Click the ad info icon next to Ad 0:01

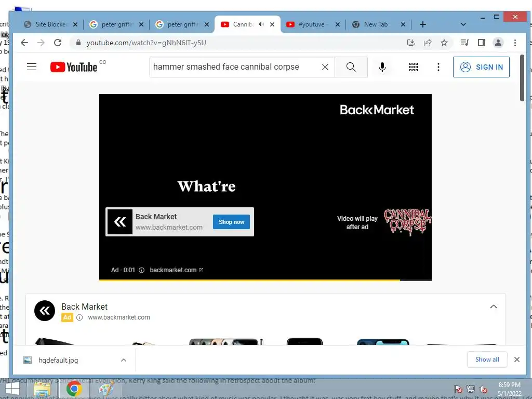click(x=141, y=270)
